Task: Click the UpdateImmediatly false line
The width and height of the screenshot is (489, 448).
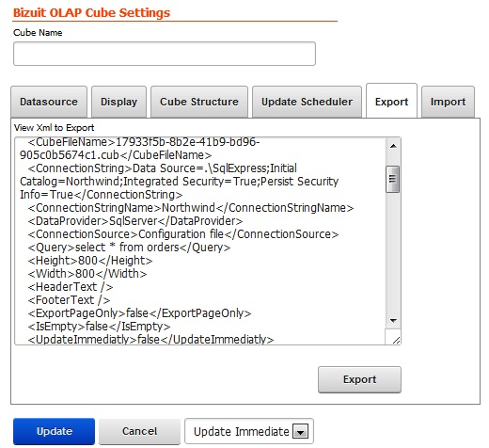Action: 150,339
